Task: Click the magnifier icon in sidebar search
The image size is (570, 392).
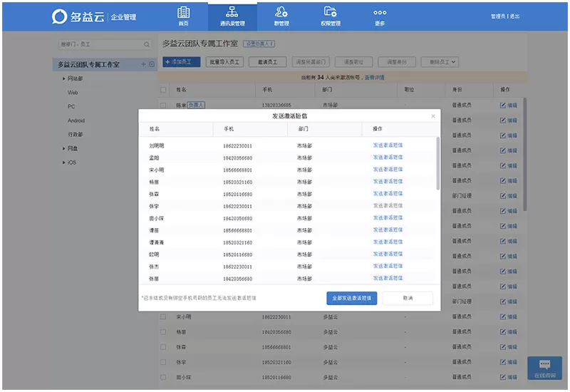Action: click(x=147, y=44)
